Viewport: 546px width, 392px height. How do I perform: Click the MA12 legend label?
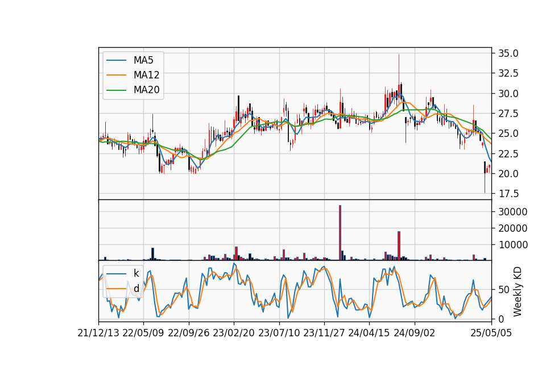[x=146, y=75]
